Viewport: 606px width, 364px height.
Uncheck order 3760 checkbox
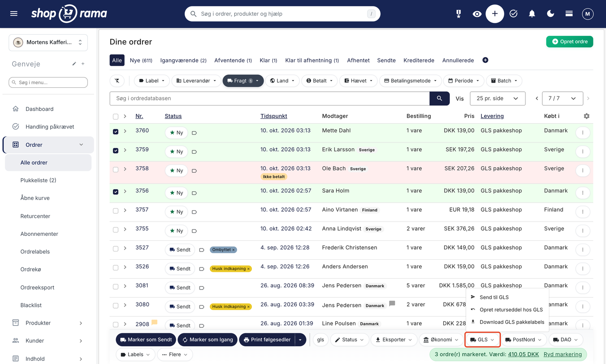click(x=116, y=132)
